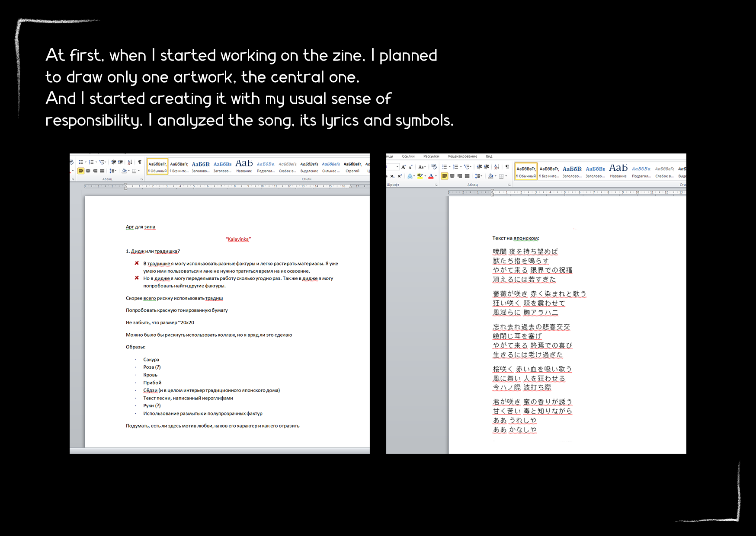Toggle left alignment in the Kalavinka document window
The height and width of the screenshot is (536, 756).
tap(81, 171)
